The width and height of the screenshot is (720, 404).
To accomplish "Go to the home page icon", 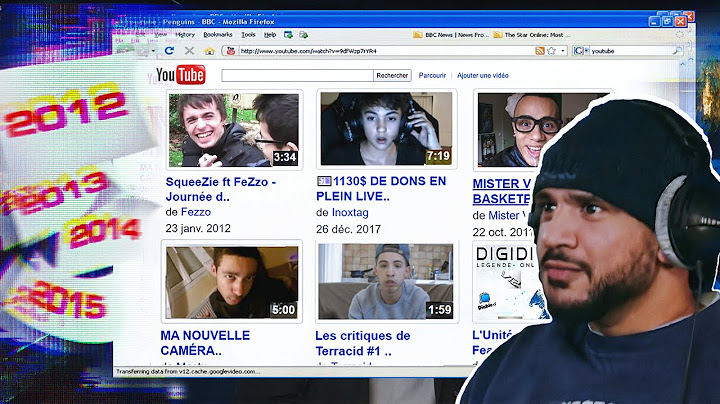I will (209, 51).
